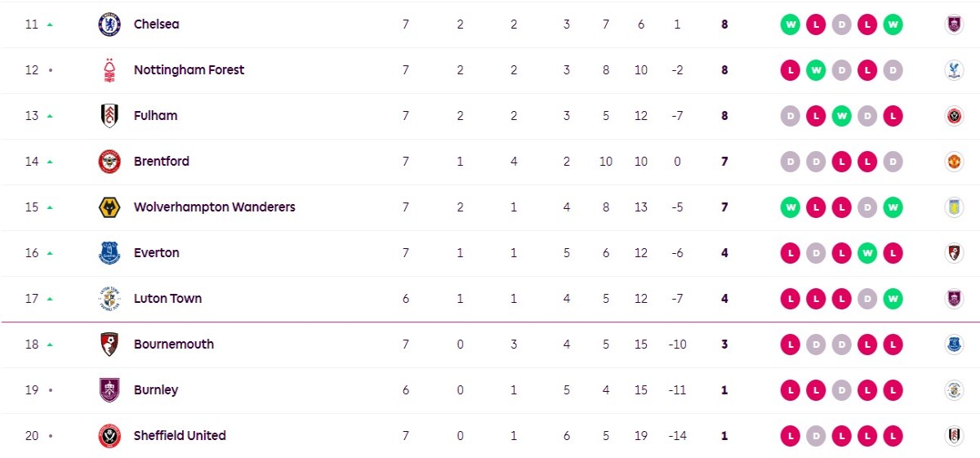
Task: Click Chelsea's next opponent badge in the last column
Action: pos(953,24)
